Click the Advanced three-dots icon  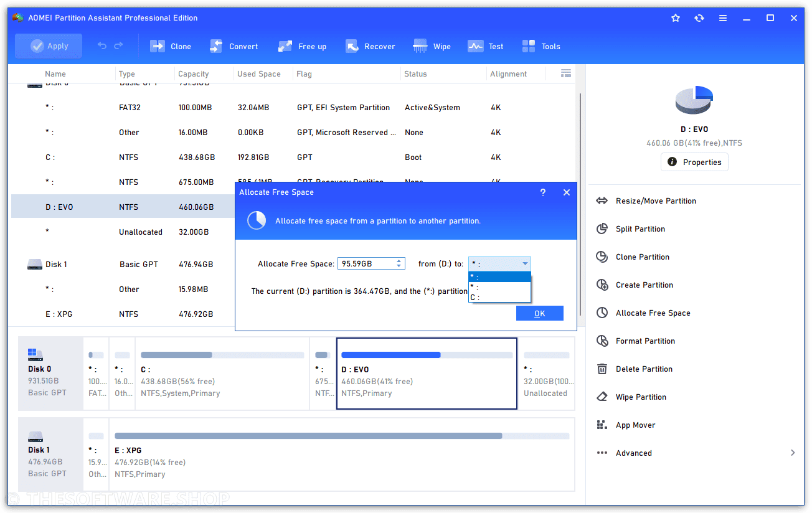pos(602,453)
